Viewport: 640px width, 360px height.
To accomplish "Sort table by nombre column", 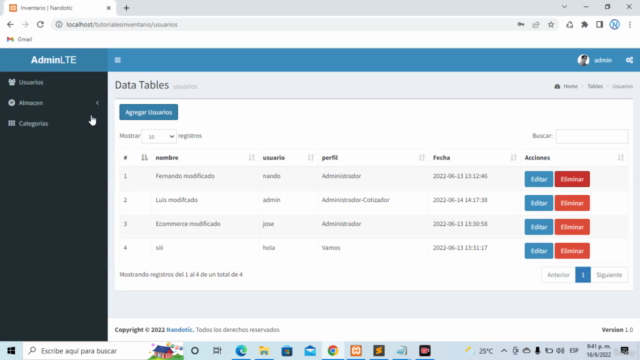I will click(205, 158).
